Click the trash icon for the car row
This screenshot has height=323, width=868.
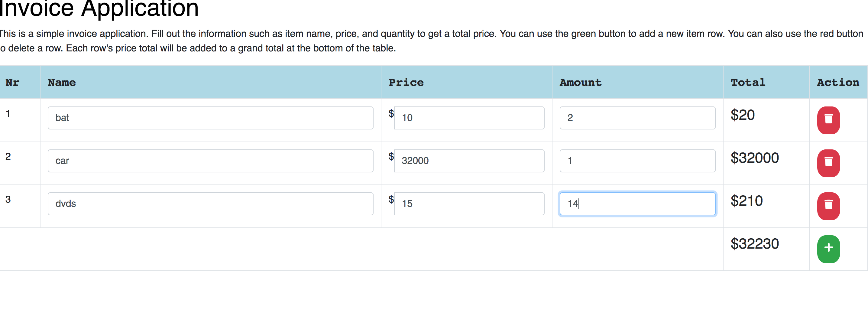[828, 163]
